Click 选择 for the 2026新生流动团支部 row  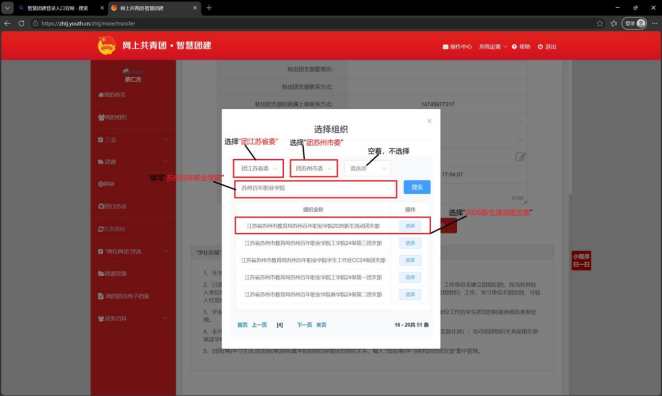[410, 226]
